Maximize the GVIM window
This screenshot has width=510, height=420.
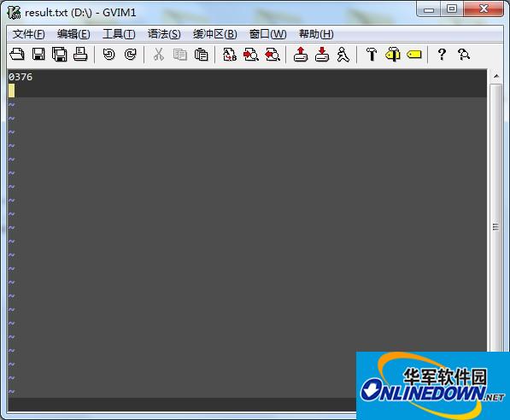point(452,9)
